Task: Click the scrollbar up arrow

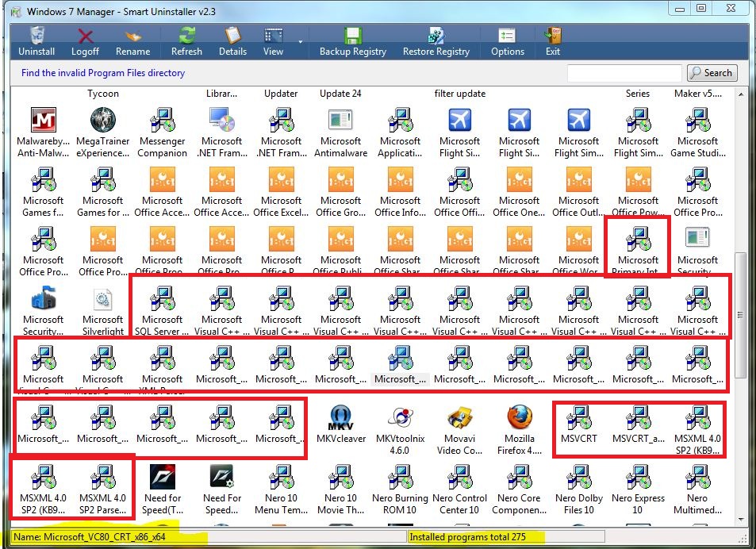Action: click(x=741, y=95)
